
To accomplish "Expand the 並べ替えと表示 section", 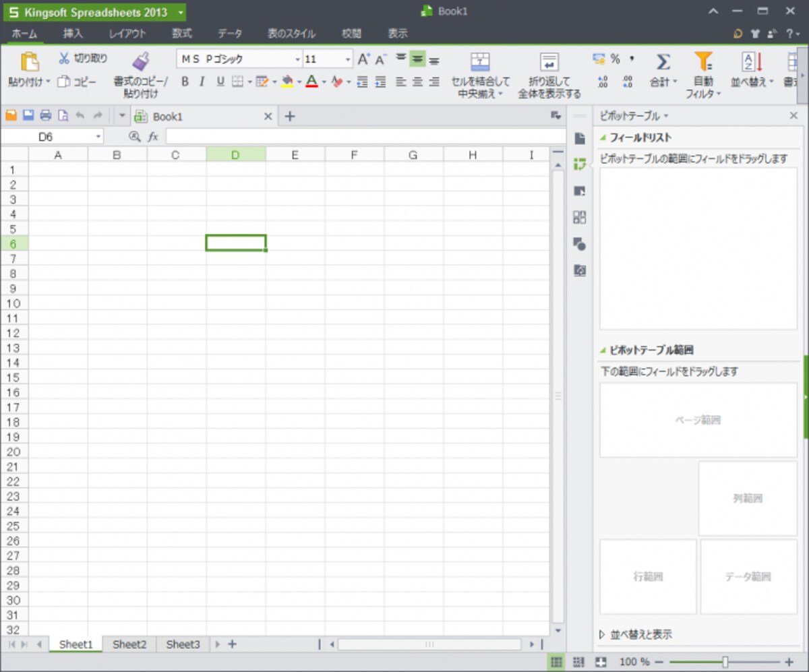I will (602, 635).
